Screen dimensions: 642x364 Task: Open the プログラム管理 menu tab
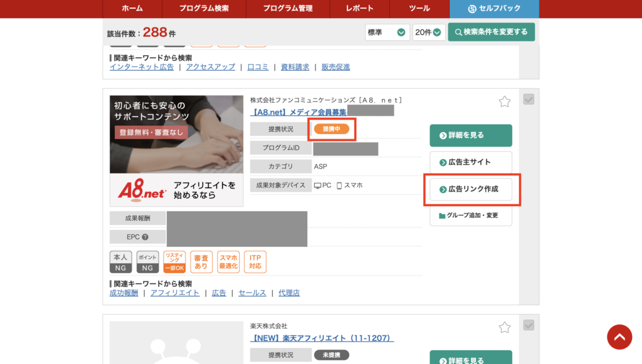coord(288,9)
